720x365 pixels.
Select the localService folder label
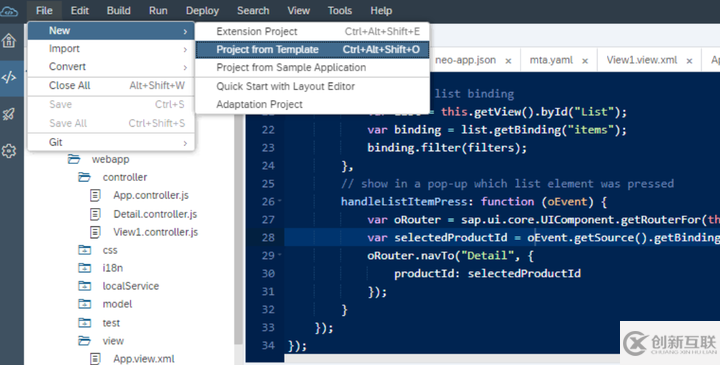[x=131, y=286]
